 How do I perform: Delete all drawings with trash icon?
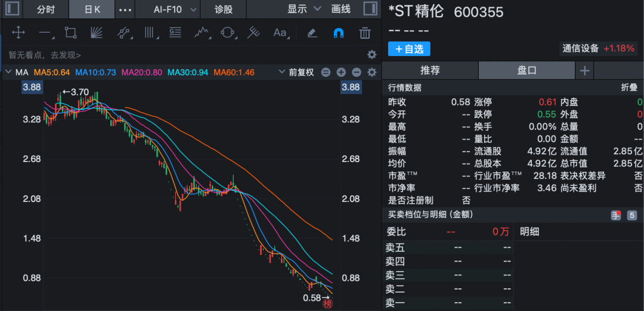click(365, 33)
